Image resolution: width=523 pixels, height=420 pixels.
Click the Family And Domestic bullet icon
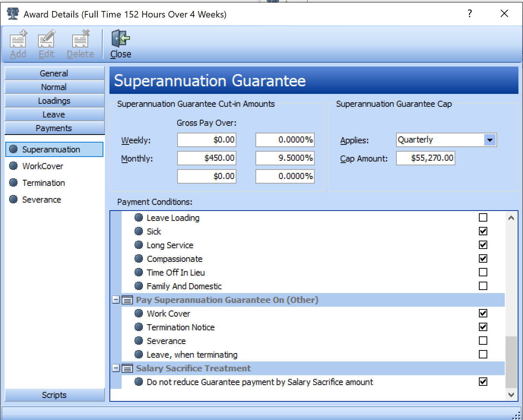[139, 286]
